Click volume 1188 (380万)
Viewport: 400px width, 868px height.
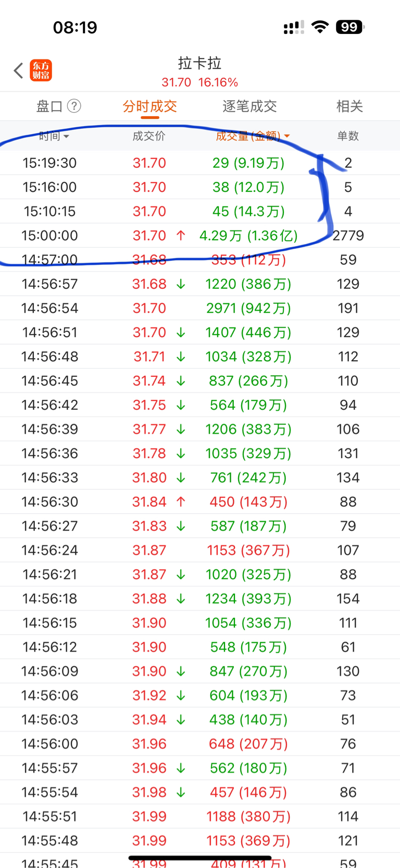click(x=248, y=816)
